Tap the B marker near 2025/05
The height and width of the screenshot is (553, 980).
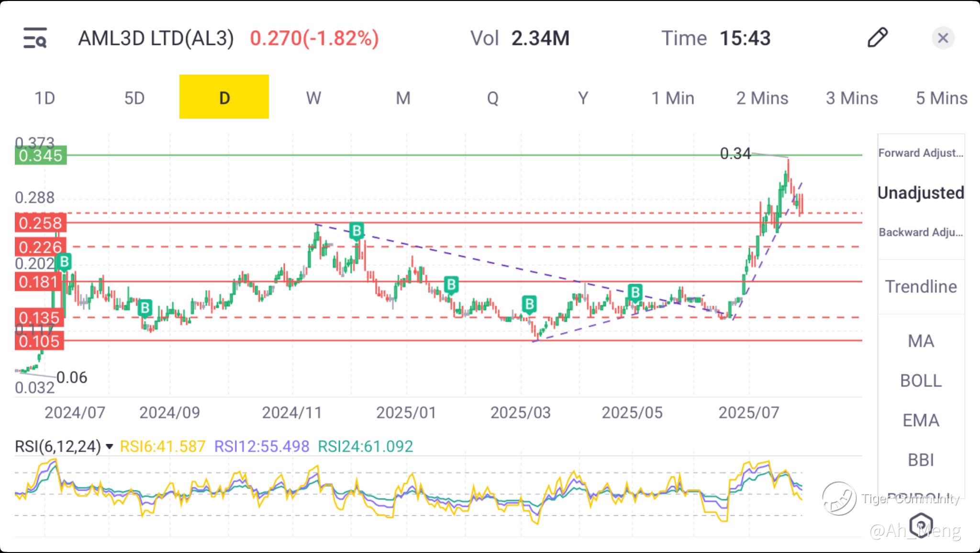pyautogui.click(x=635, y=292)
